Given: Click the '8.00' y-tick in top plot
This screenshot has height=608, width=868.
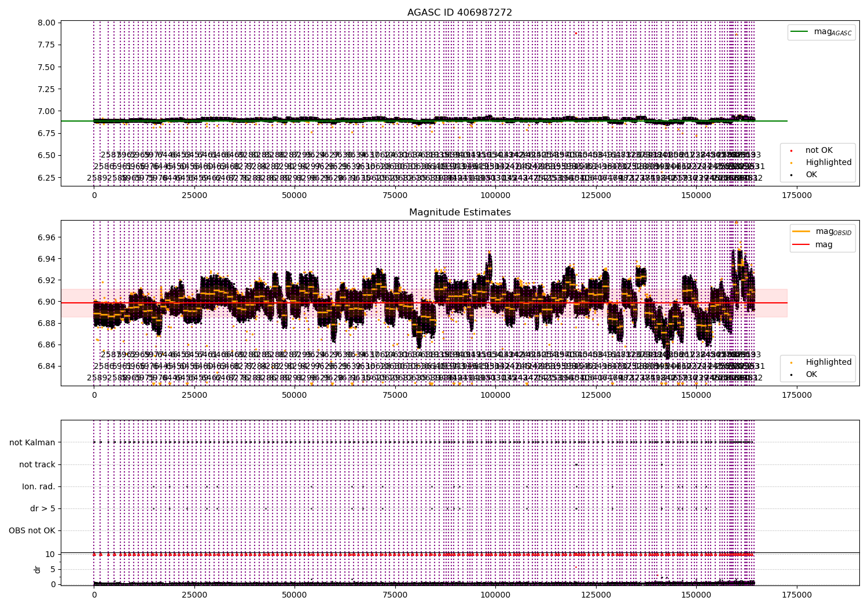Looking at the screenshot, I should pyautogui.click(x=47, y=23).
